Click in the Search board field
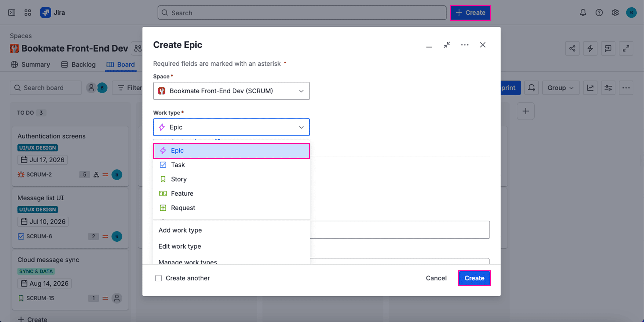 pyautogui.click(x=46, y=88)
